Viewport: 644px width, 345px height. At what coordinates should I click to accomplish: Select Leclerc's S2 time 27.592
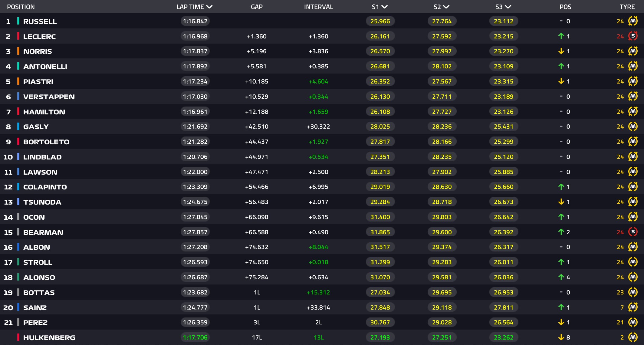(442, 36)
